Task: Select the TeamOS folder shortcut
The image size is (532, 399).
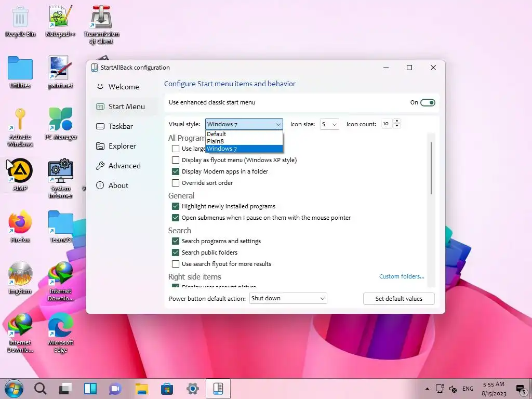Action: coord(60,227)
